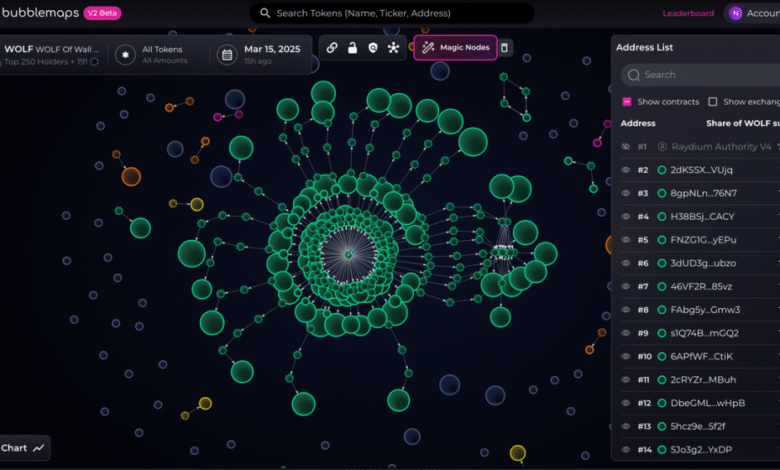The height and width of the screenshot is (470, 780).
Task: Focus the Address List search field
Action: (x=700, y=75)
